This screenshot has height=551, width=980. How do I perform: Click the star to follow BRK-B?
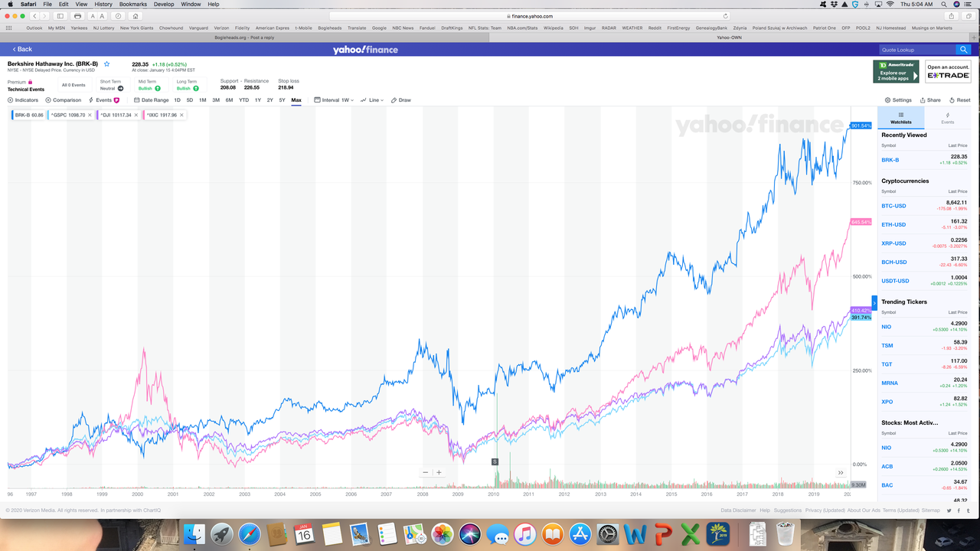point(106,64)
